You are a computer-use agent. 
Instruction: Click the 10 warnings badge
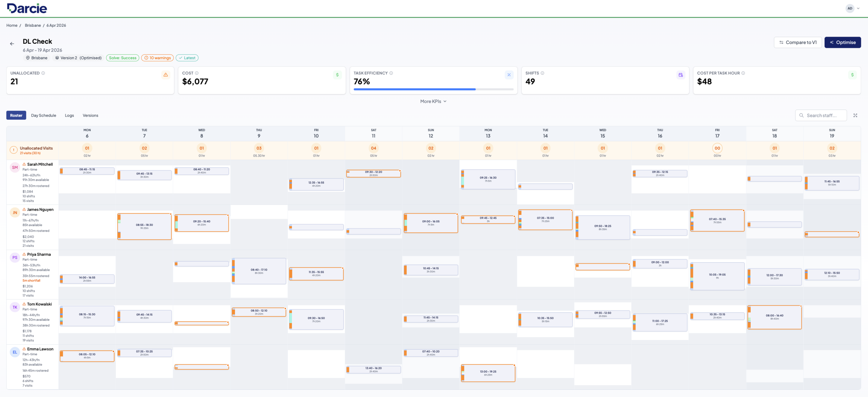[x=157, y=58]
